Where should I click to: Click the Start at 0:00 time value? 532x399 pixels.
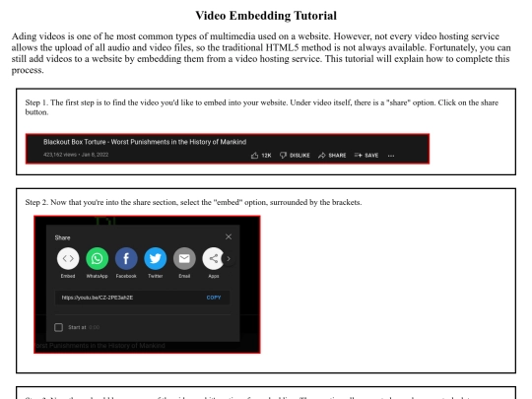tap(94, 327)
